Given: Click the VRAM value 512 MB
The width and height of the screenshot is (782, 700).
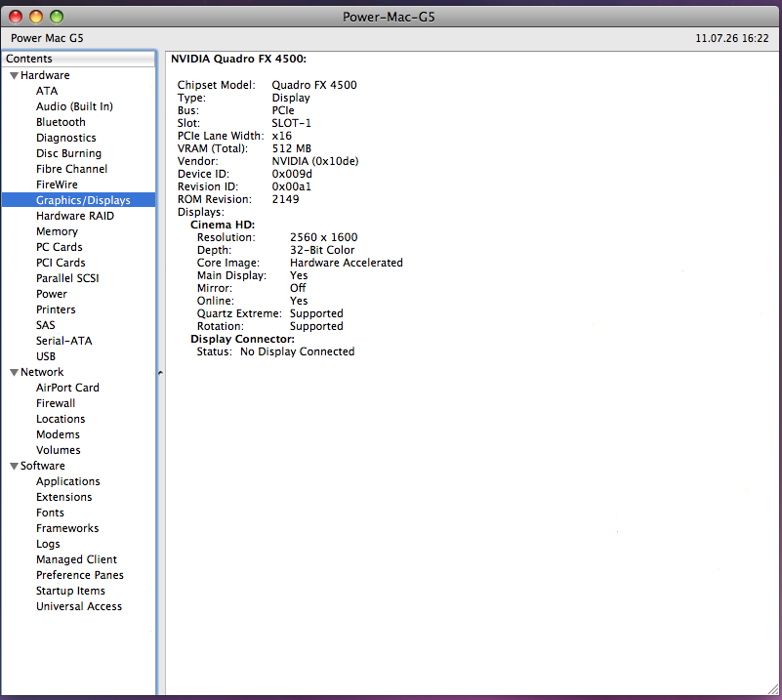Looking at the screenshot, I should (291, 148).
